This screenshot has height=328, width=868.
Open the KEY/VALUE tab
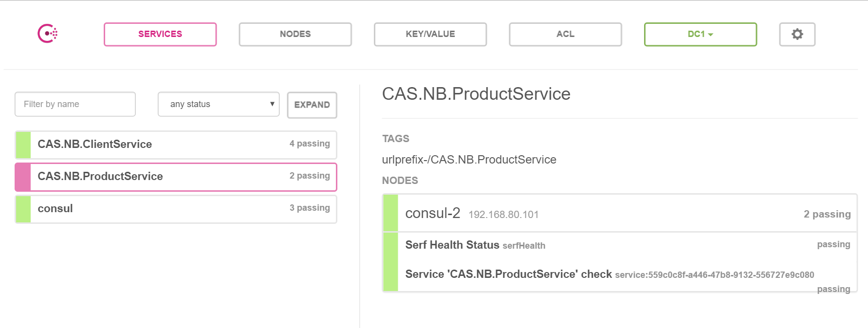[x=430, y=34]
